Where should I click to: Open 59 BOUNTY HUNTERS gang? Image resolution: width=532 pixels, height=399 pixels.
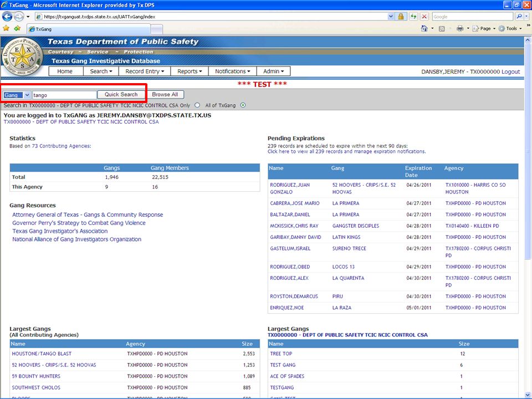(36, 376)
